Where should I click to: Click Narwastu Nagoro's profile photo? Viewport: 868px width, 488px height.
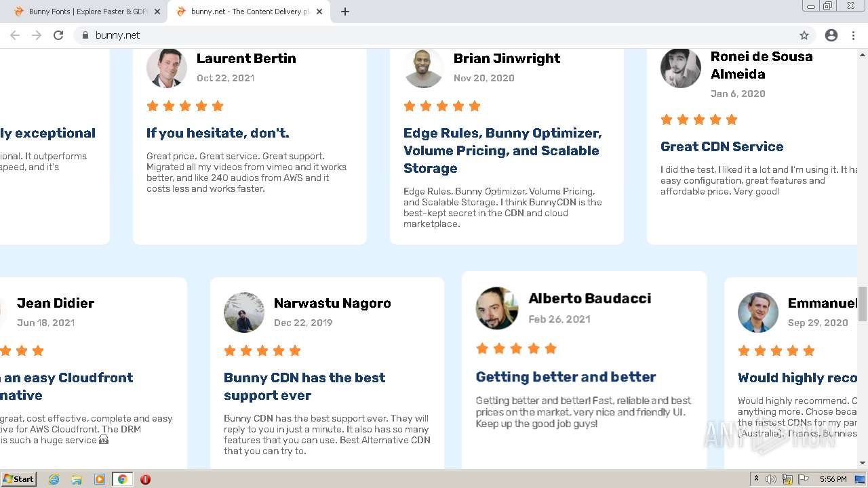(244, 312)
